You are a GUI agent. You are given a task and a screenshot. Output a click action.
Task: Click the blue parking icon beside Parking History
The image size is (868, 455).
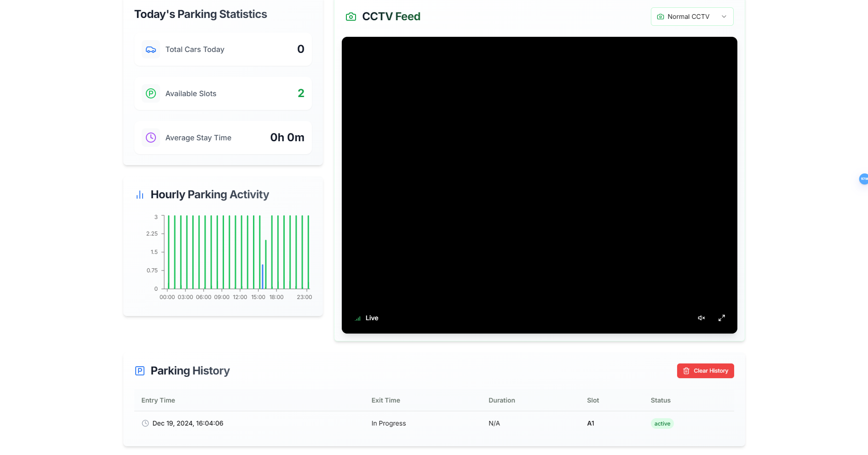[x=140, y=371]
